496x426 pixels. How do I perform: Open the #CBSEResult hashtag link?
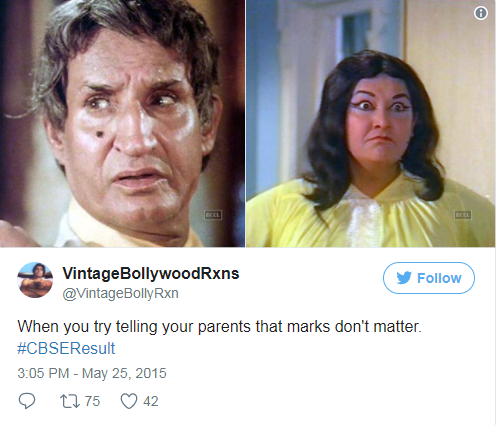click(x=66, y=348)
